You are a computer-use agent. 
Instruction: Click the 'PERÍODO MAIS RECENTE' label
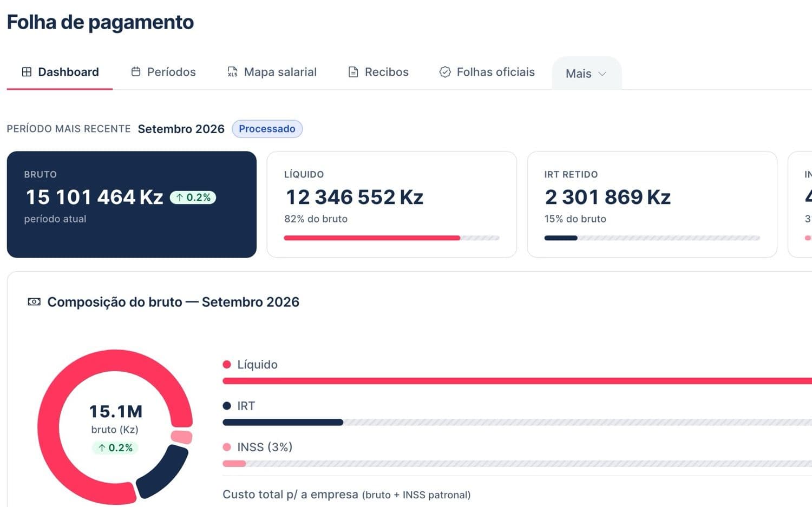point(69,129)
